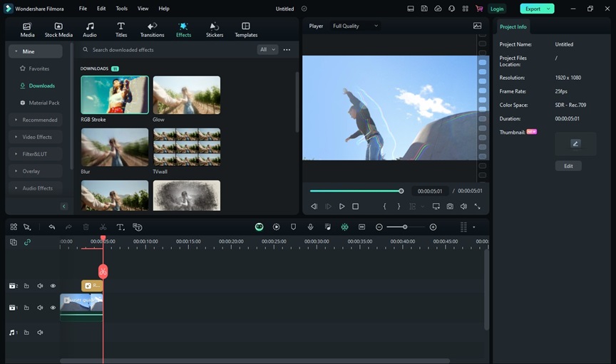Open the Full Quality dropdown
This screenshot has height=364, width=616.
(355, 26)
